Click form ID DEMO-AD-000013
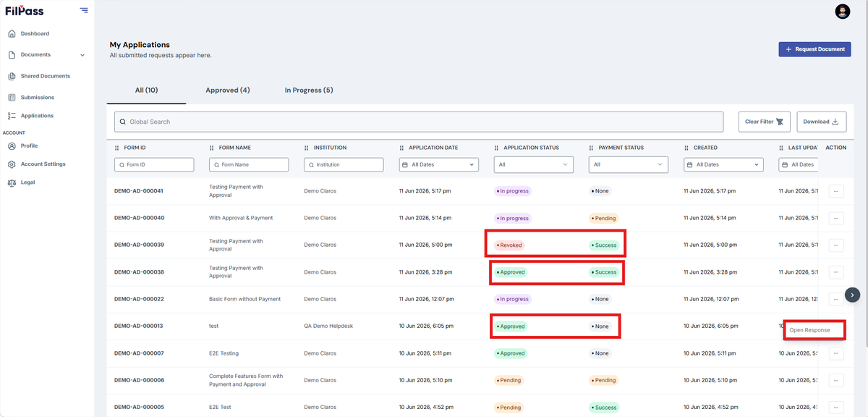The width and height of the screenshot is (868, 417). tap(139, 327)
